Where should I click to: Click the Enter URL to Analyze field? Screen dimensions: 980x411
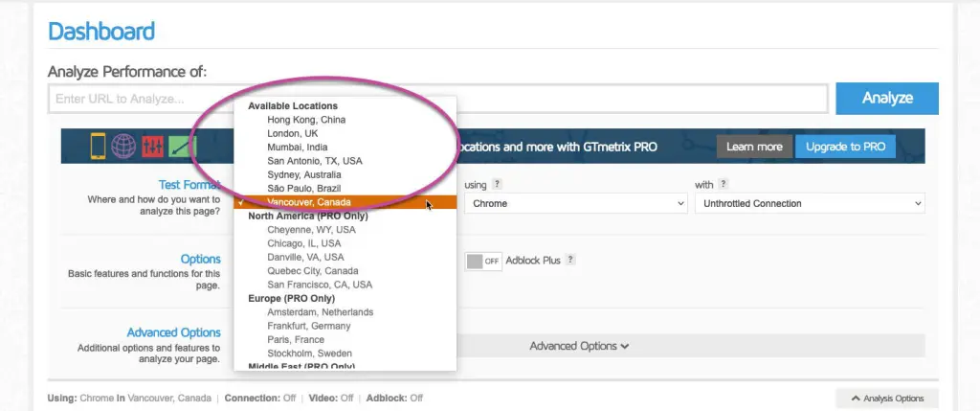437,99
